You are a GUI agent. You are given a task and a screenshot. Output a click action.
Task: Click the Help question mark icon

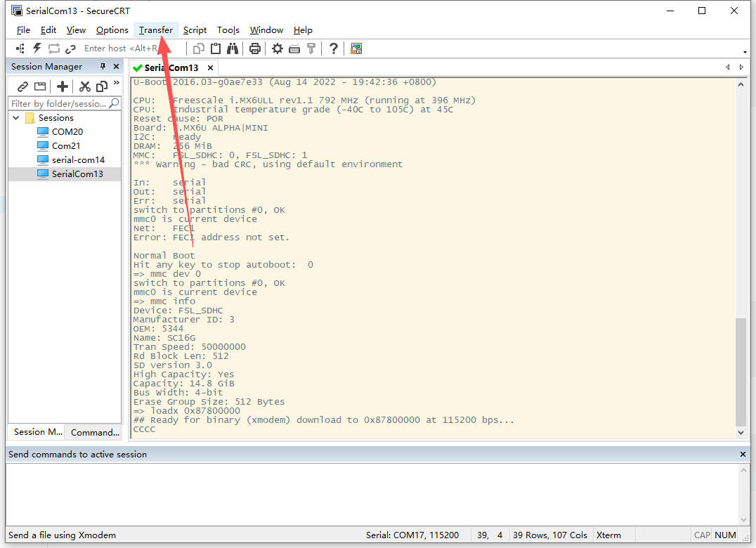point(334,48)
